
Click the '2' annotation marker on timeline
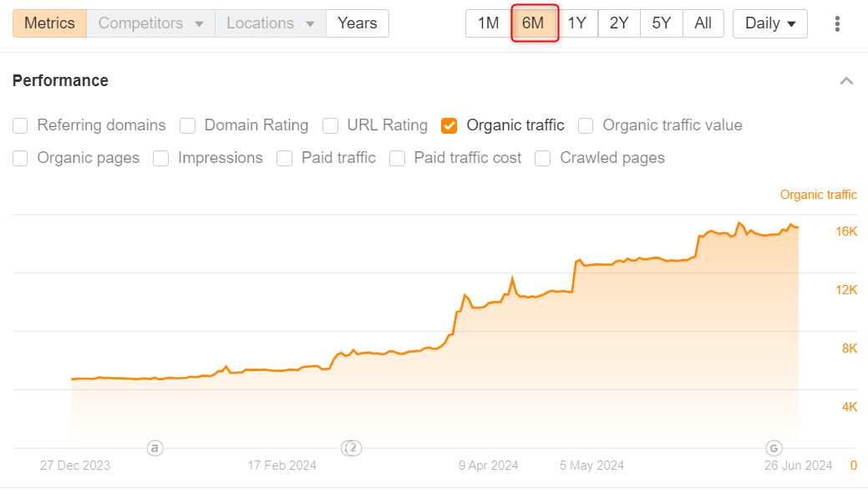(352, 448)
